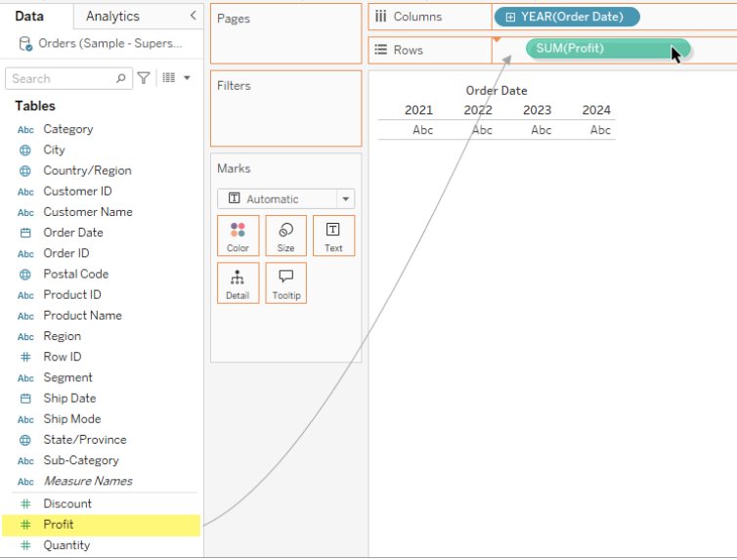Viewport: 737px width, 560px height.
Task: Select the Ship Mode field
Action: pos(72,419)
